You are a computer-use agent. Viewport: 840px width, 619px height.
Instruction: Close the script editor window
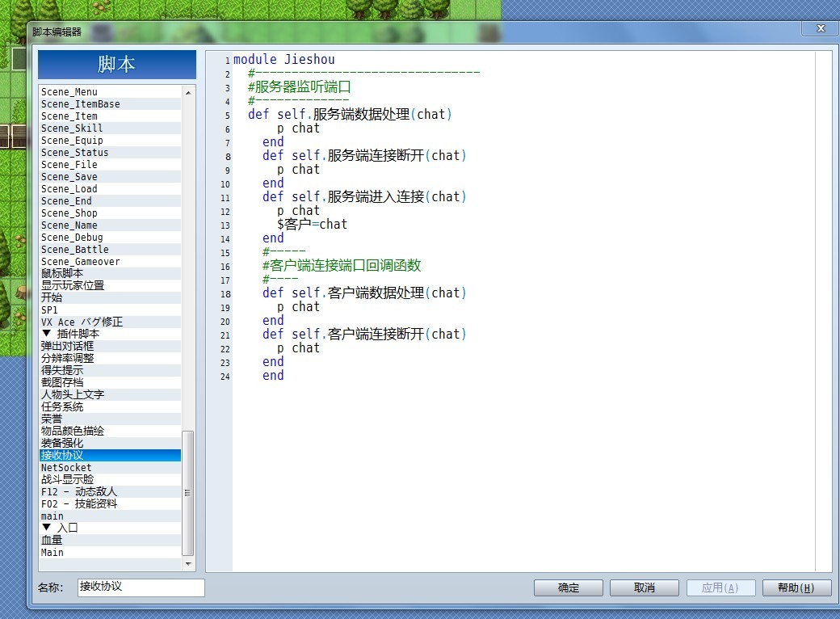[820, 28]
